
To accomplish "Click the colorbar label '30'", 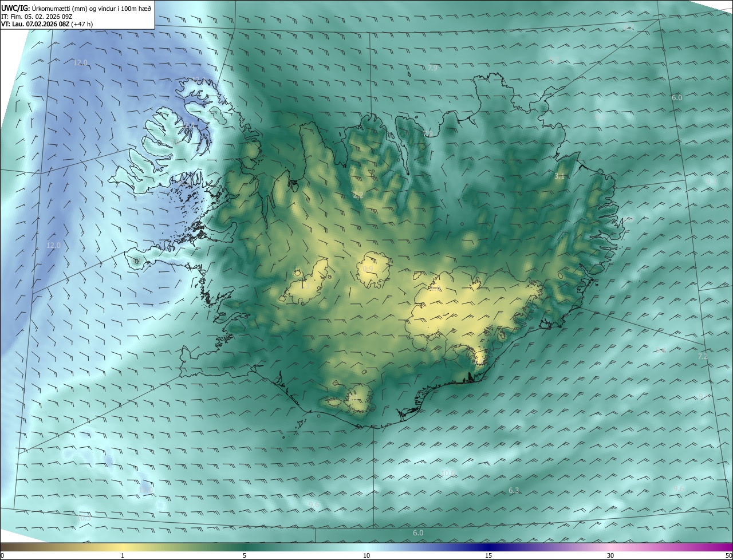I will click(x=610, y=555).
